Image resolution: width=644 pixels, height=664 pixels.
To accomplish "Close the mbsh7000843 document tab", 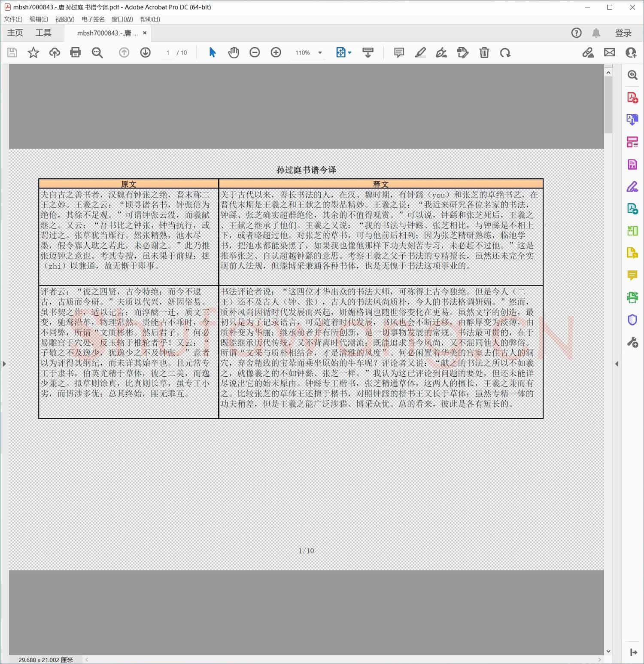I will [x=145, y=33].
